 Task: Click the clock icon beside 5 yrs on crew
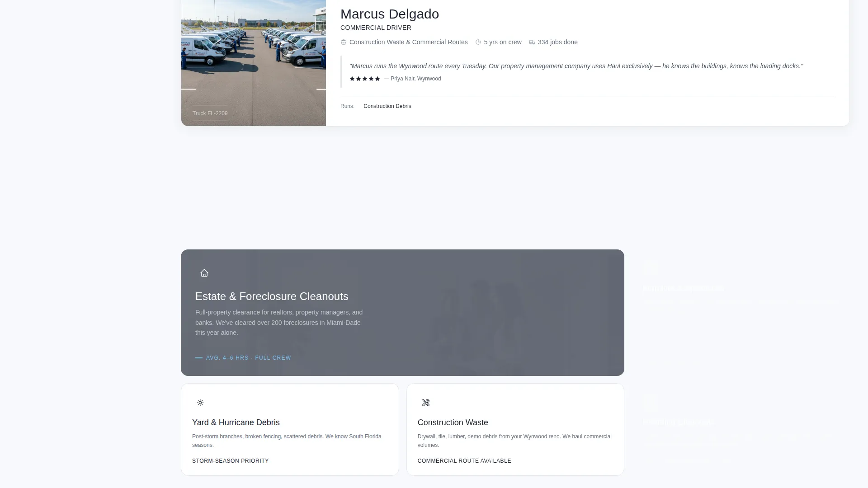[x=478, y=42]
